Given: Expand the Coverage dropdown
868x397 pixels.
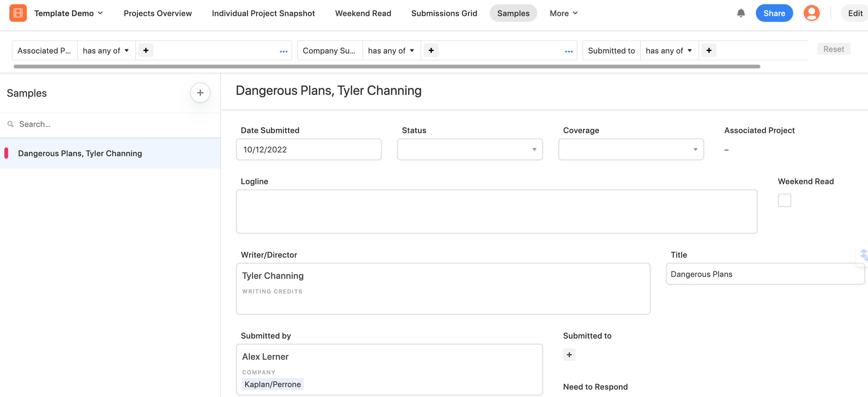Looking at the screenshot, I should coord(631,149).
